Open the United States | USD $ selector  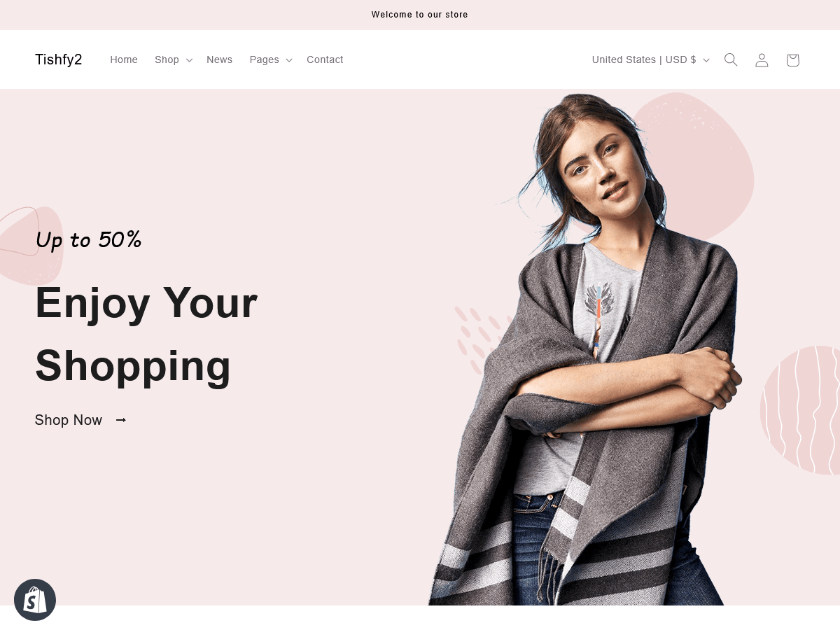(651, 59)
